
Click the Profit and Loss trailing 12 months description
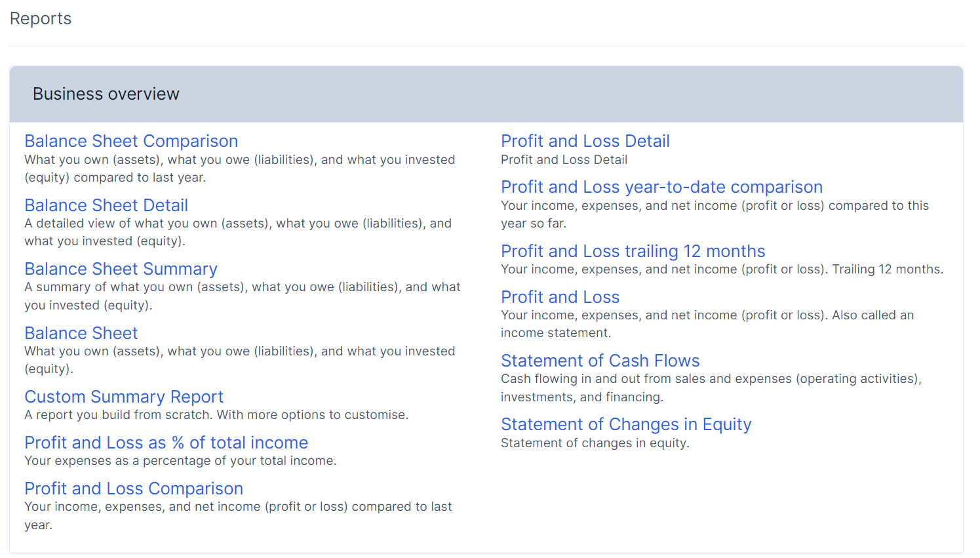[x=722, y=269]
